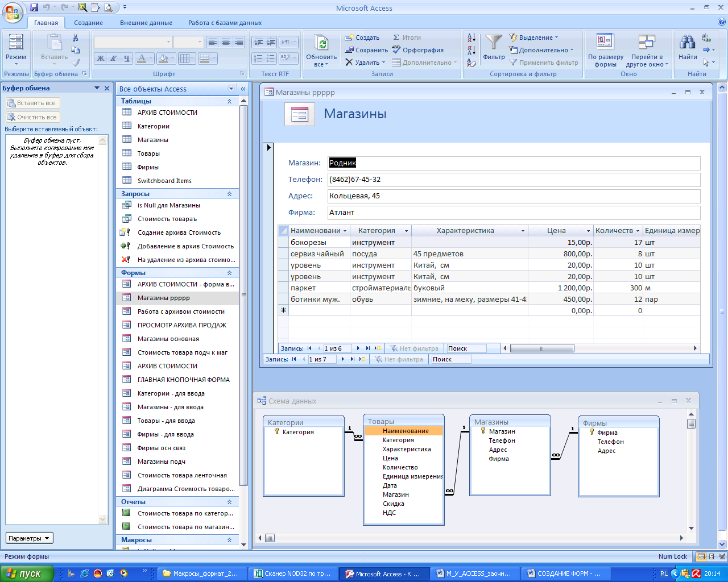Viewport: 728px width, 582px height.
Task: Toggle italic К formatting button
Action: 114,58
